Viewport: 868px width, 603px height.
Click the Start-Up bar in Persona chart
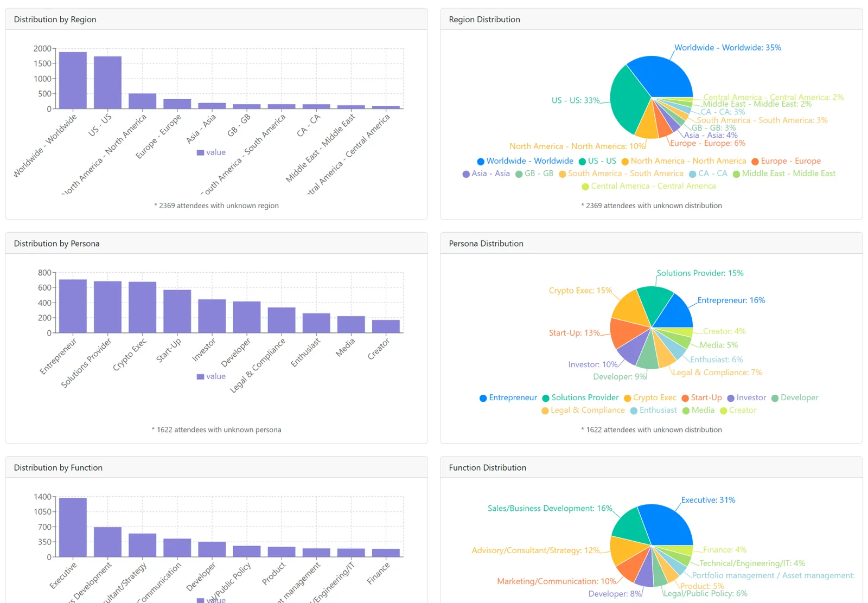[177, 311]
